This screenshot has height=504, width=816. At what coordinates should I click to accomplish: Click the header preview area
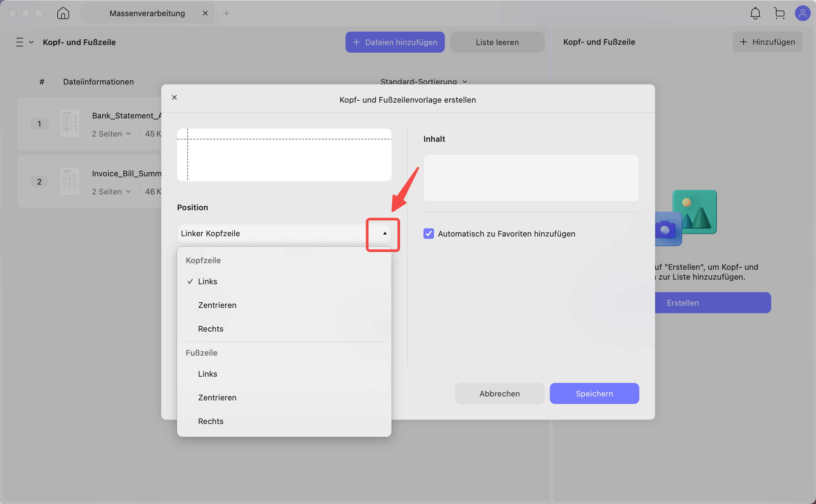click(284, 155)
